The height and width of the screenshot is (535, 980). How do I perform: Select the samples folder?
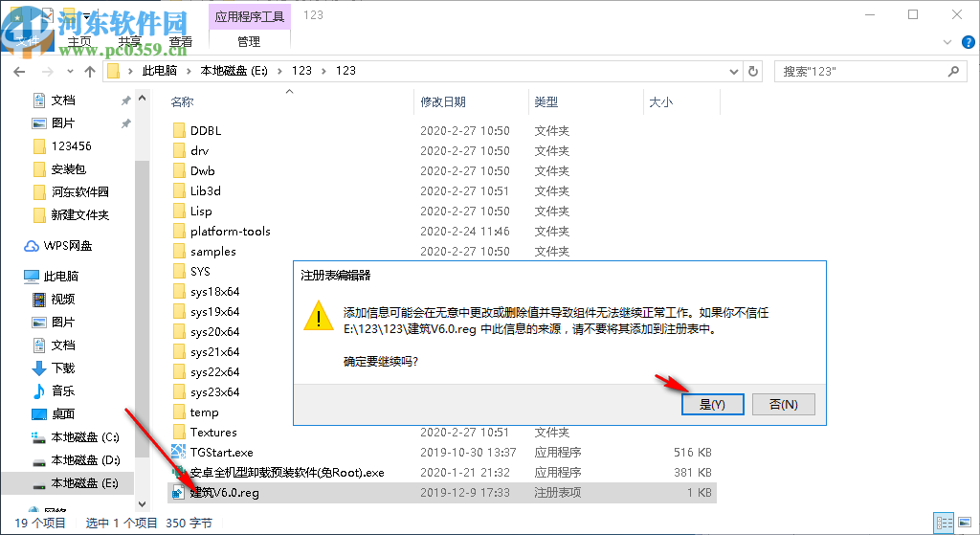[213, 252]
